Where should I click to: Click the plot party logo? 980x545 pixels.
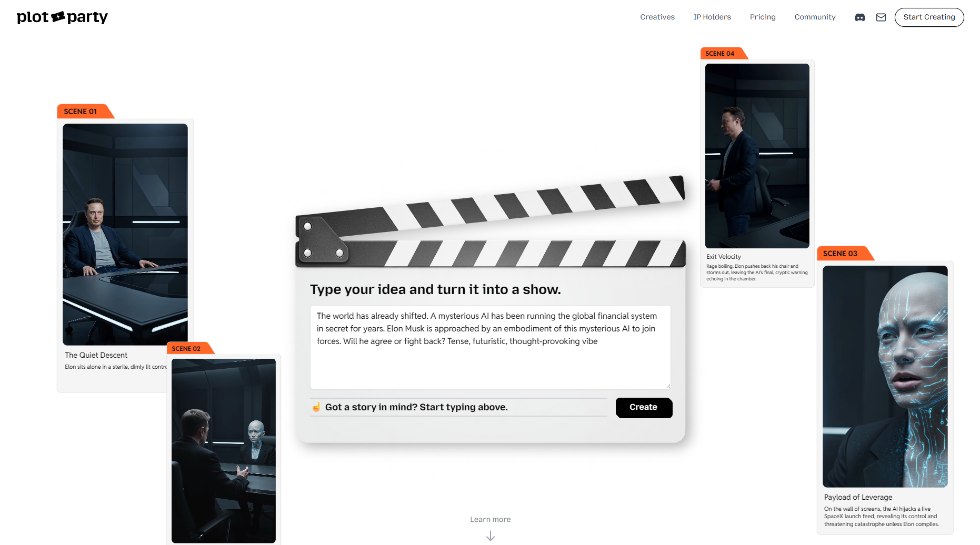click(62, 17)
